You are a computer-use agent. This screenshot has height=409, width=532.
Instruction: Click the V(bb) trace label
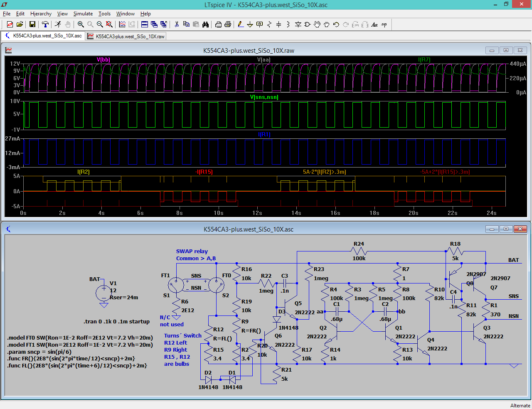[103, 59]
